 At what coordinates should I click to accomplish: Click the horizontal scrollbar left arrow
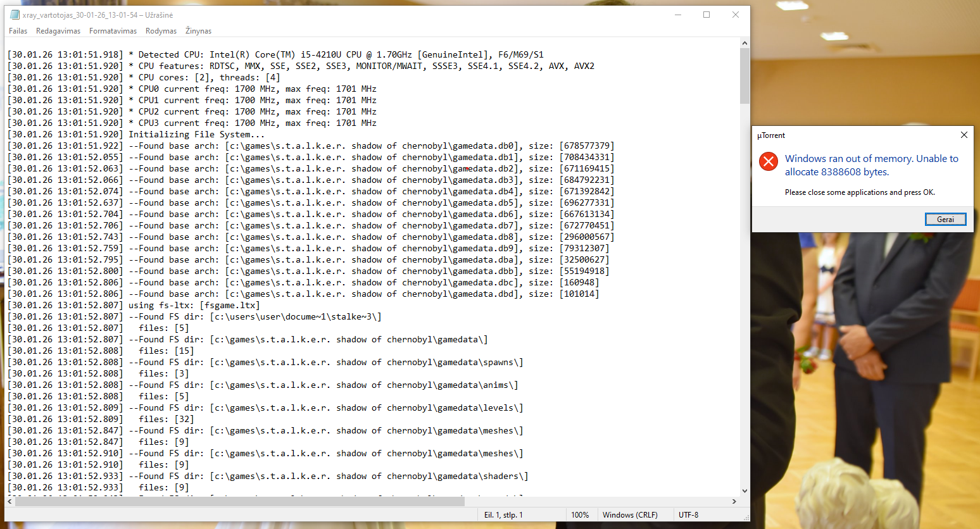pyautogui.click(x=9, y=501)
